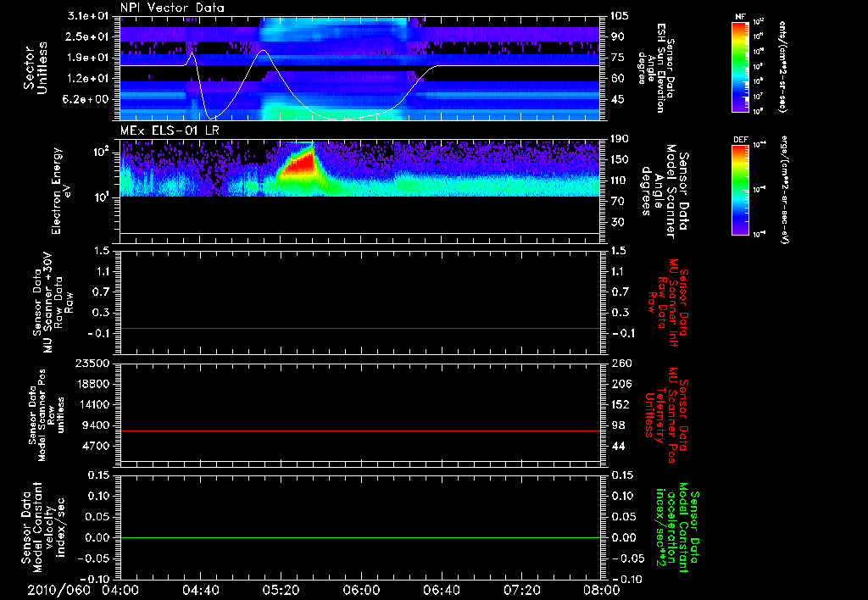Click the red line in the MU Scanner +30V panel
Screen dimensions: 868x600
coord(359,328)
